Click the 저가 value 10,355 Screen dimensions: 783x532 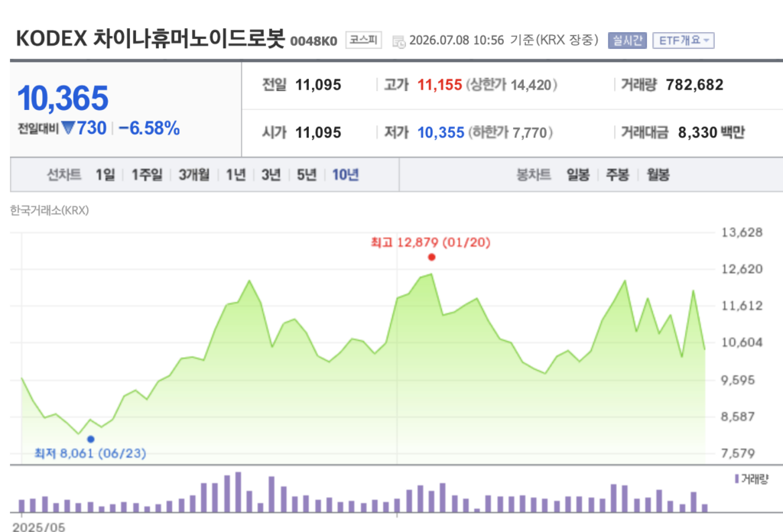(440, 132)
